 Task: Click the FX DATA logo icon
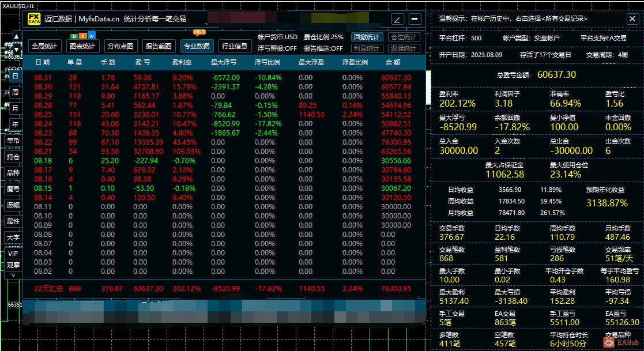pyautogui.click(x=33, y=19)
